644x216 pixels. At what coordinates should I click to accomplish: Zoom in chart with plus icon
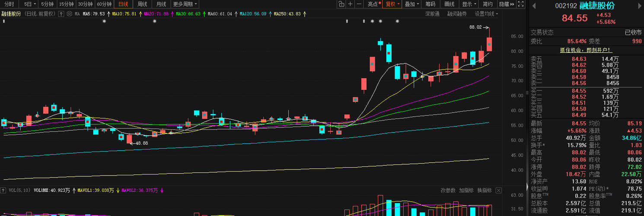pyautogui.click(x=350, y=4)
